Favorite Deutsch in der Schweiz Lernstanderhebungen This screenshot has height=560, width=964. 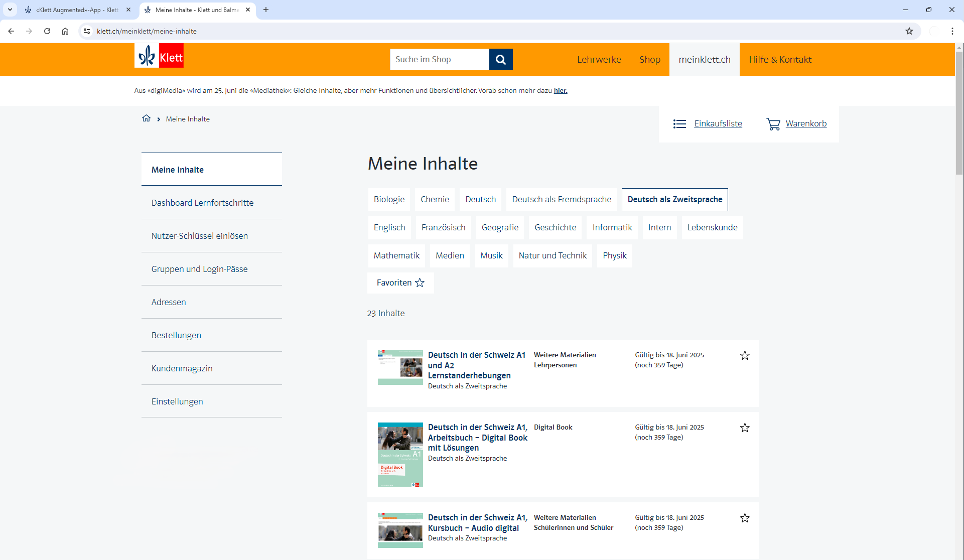(x=745, y=356)
